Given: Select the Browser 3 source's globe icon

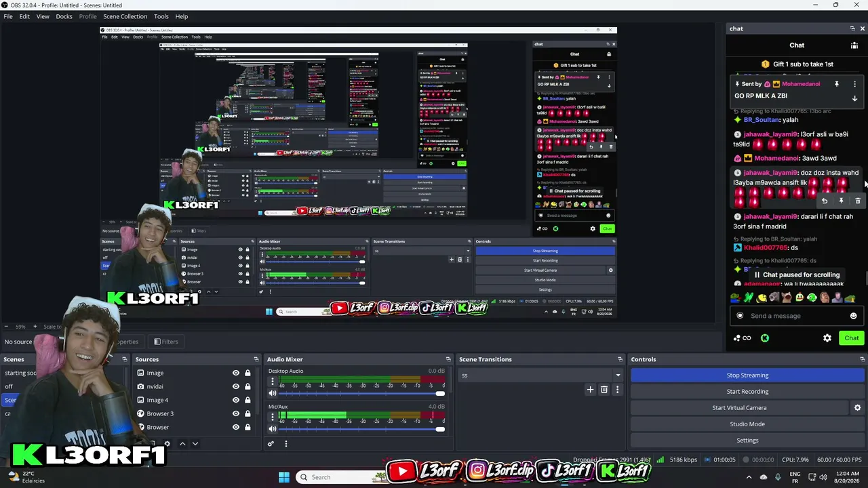Looking at the screenshot, I should (x=140, y=413).
